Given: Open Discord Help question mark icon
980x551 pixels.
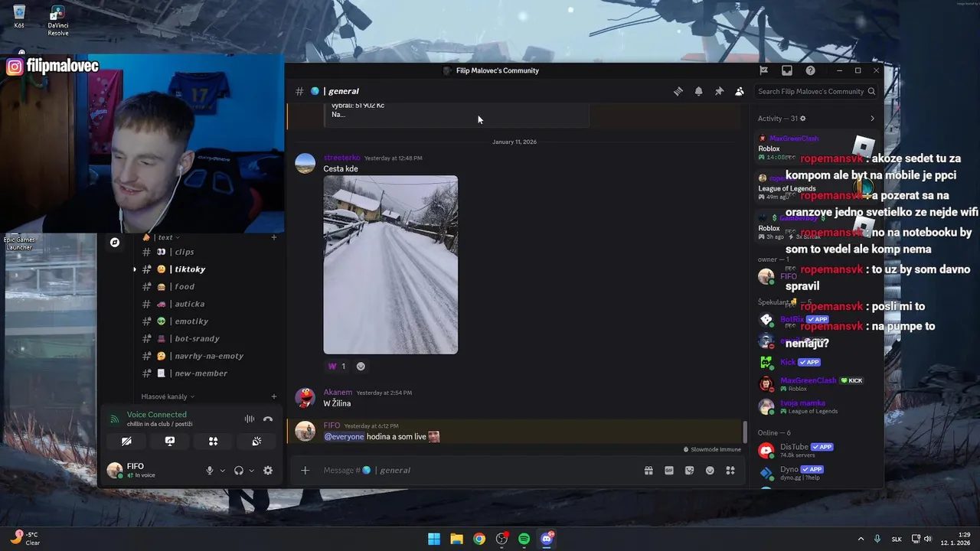Looking at the screenshot, I should [x=810, y=70].
